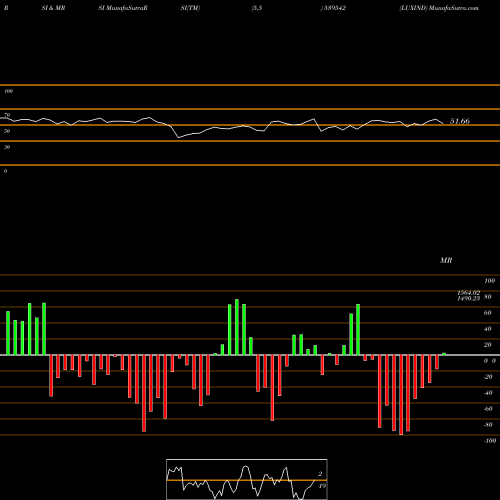Click the 70 level label on RSI axis
Viewport: 500px width, 500px height.
[x=7, y=115]
